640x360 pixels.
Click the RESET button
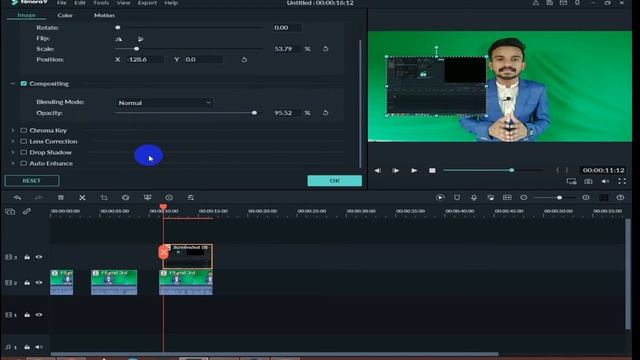pyautogui.click(x=32, y=180)
